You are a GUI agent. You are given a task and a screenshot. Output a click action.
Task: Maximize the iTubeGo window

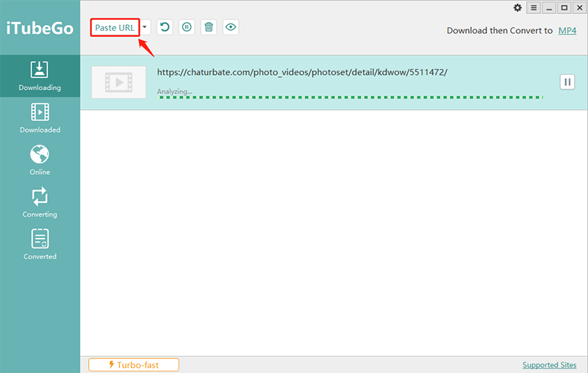(564, 7)
